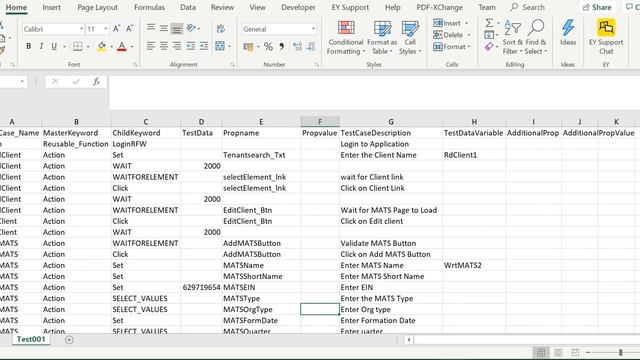Toggle Bold formatting

(29, 46)
